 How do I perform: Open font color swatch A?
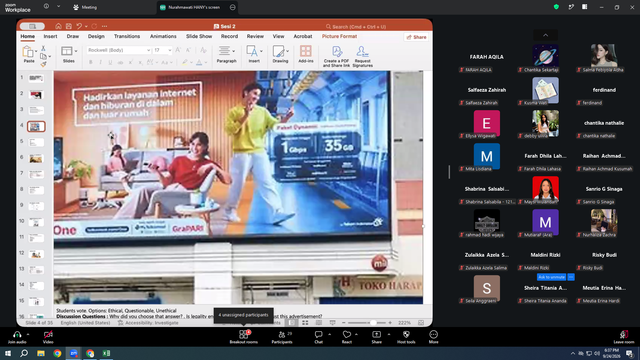(x=199, y=62)
